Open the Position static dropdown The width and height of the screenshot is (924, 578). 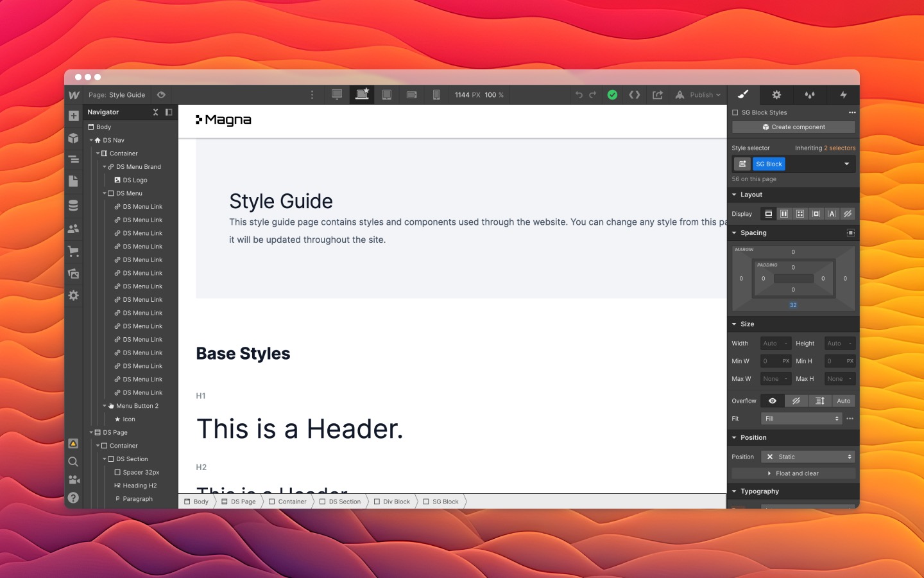click(x=808, y=457)
